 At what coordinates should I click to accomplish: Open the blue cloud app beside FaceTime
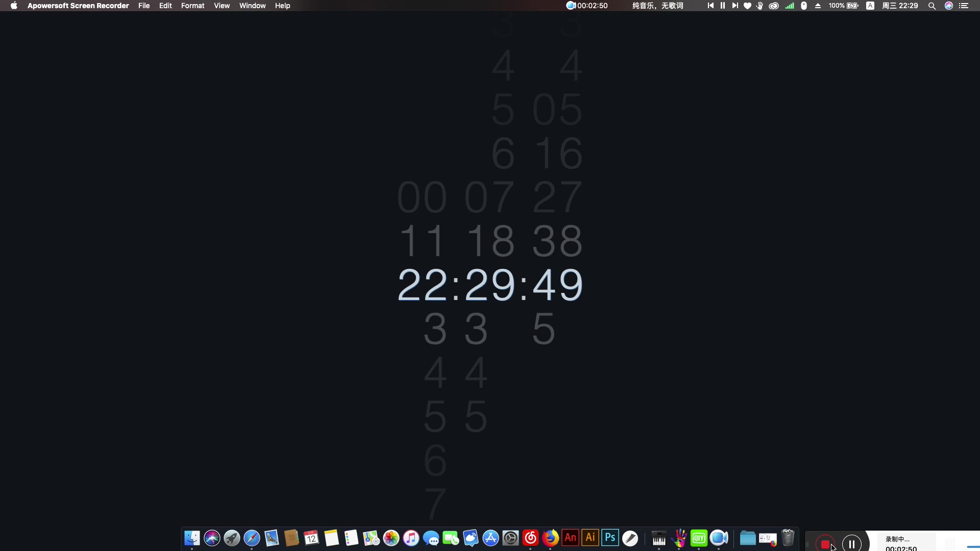pyautogui.click(x=471, y=538)
